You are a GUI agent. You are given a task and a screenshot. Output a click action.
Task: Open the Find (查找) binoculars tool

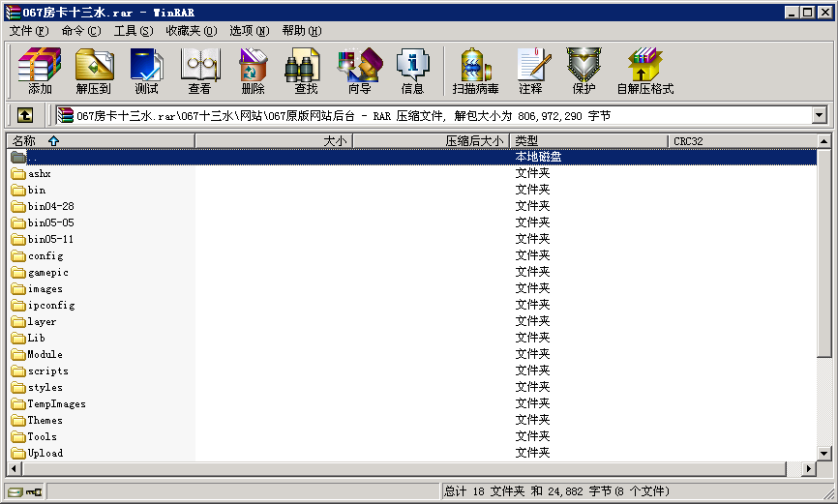point(306,71)
